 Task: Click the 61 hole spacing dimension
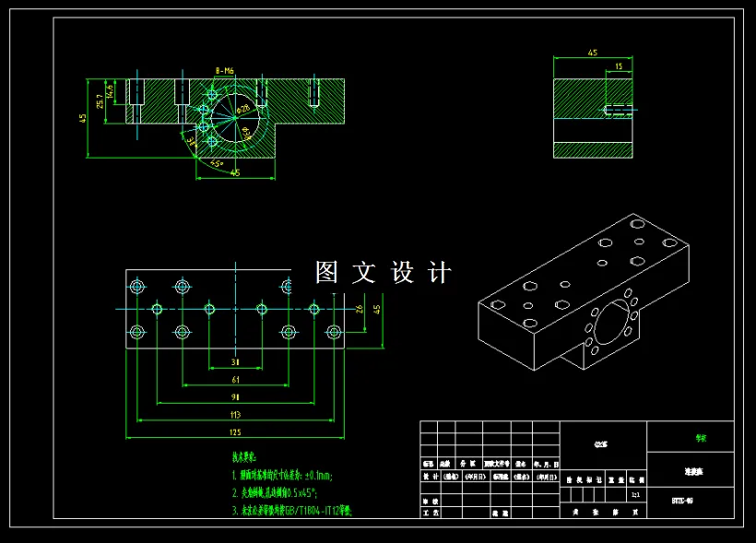click(x=235, y=380)
